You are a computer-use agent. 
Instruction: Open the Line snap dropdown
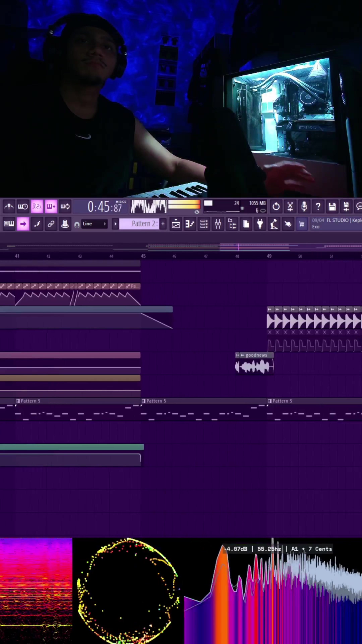click(x=94, y=224)
